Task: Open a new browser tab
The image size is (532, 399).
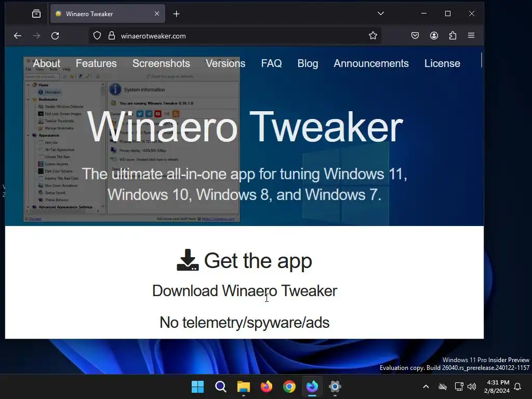Action: tap(177, 14)
